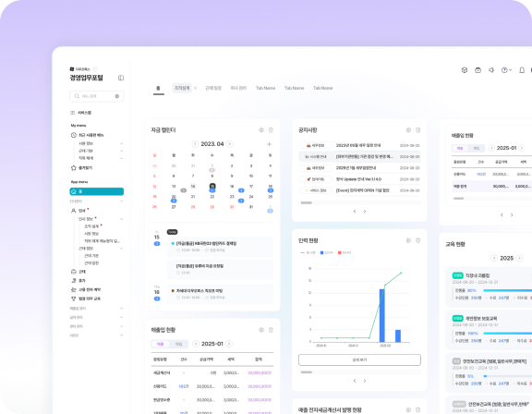Close the 조직설계 tab

(195, 88)
